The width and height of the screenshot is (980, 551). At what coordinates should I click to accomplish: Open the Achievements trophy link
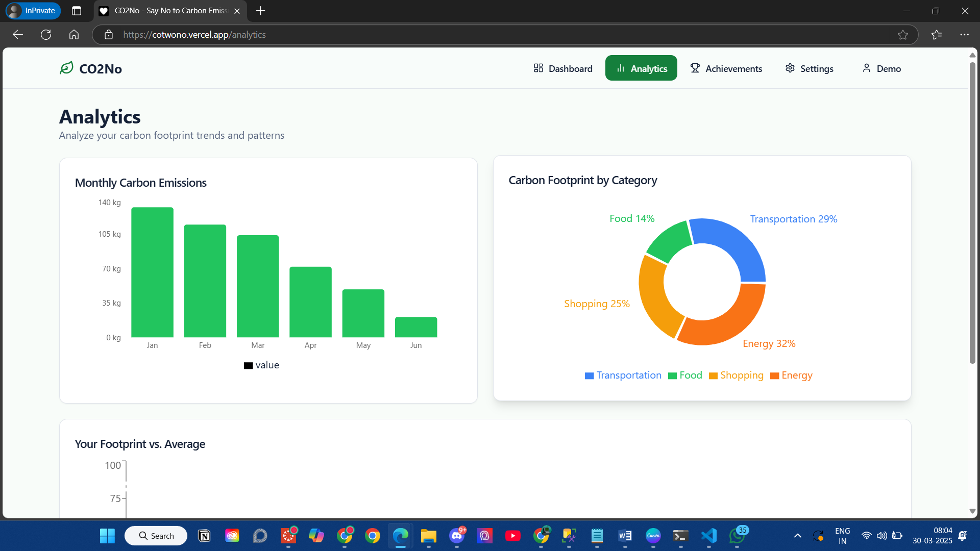pos(726,68)
